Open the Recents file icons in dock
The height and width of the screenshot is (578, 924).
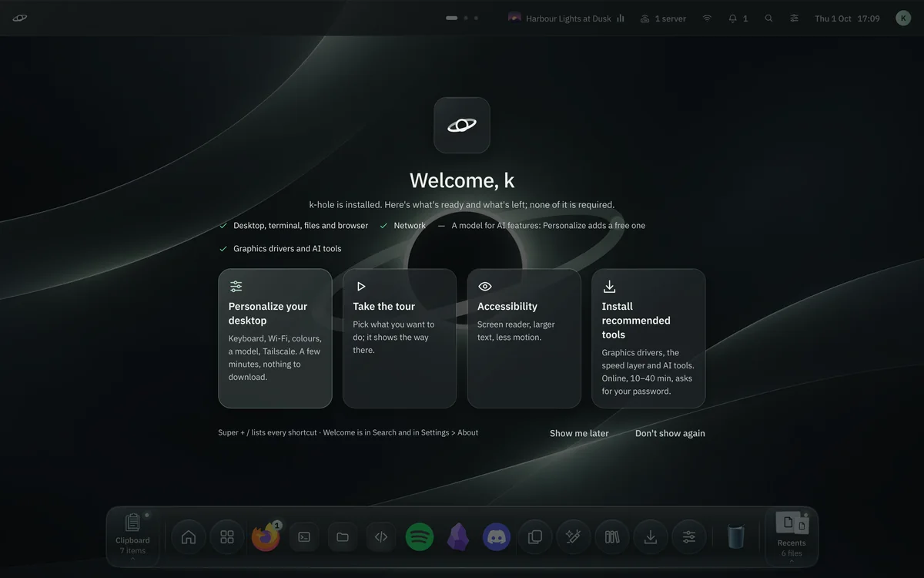[792, 523]
